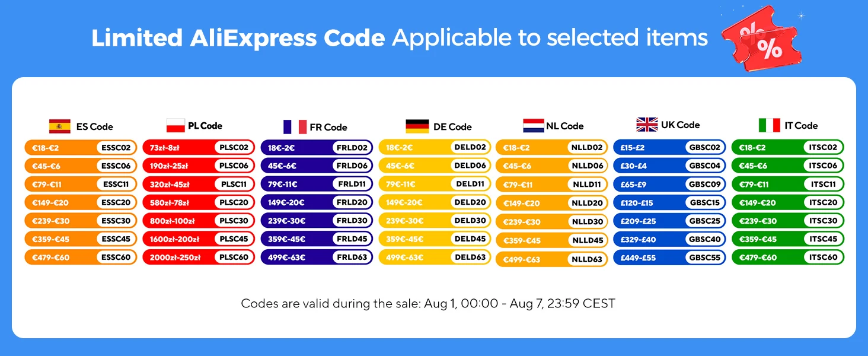The width and height of the screenshot is (868, 356).
Task: Click the Poland flag icon
Action: 175,126
